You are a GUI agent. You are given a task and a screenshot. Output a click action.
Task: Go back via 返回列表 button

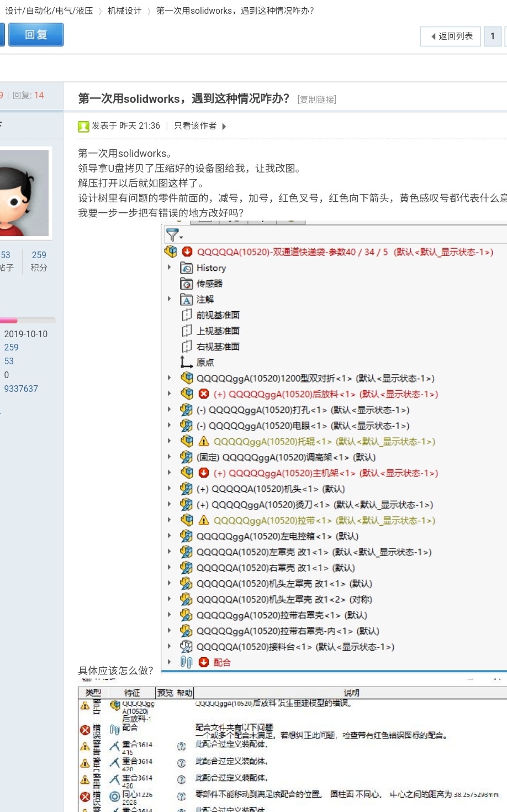[x=451, y=36]
